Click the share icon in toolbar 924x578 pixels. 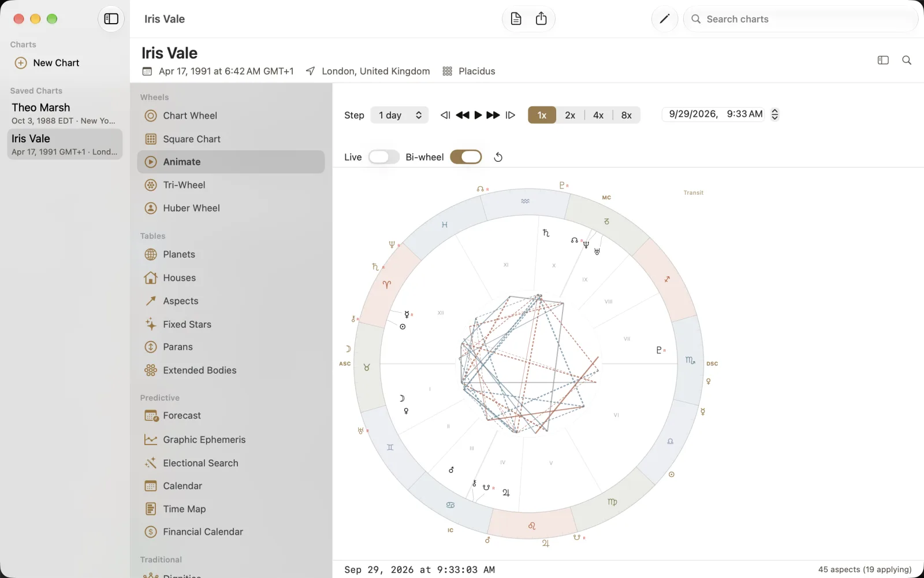(x=541, y=19)
